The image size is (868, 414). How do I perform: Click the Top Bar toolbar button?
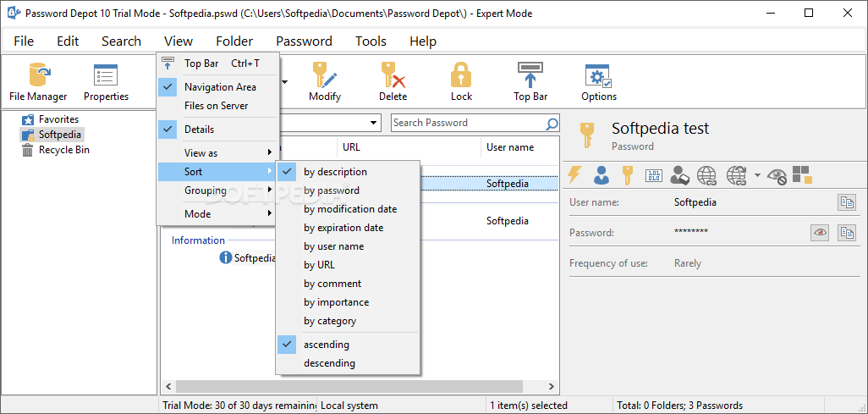point(530,82)
